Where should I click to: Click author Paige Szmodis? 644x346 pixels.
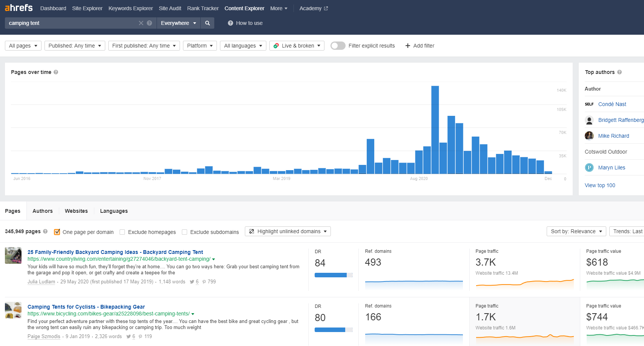pos(44,337)
